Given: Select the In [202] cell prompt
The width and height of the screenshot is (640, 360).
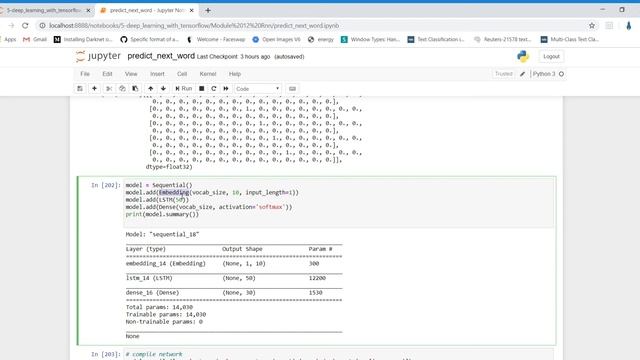Looking at the screenshot, I should coord(105,185).
